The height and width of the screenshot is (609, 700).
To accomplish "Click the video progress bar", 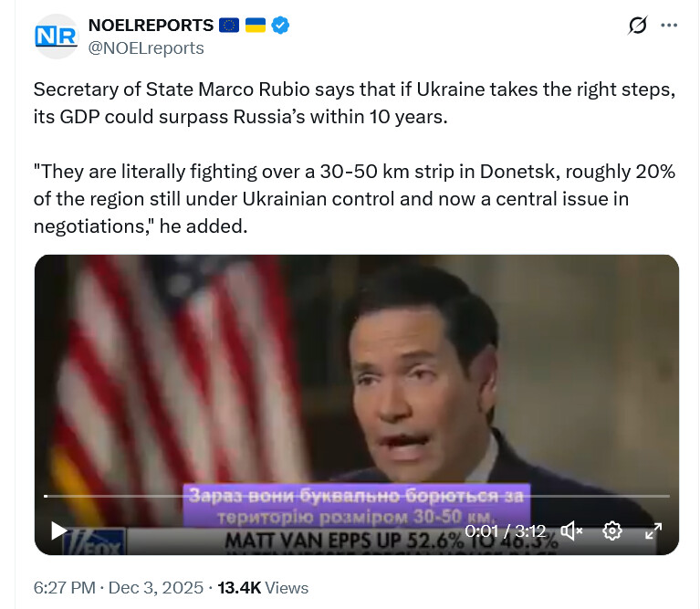I will pyautogui.click(x=356, y=496).
